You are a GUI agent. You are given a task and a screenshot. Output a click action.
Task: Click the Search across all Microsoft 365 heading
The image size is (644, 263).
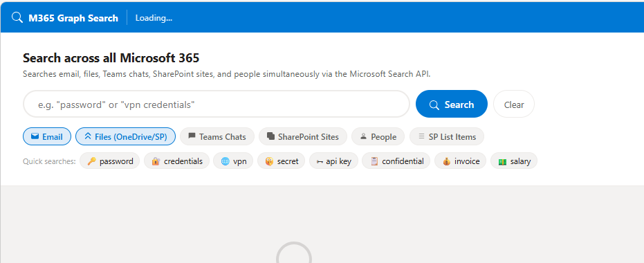[111, 58]
